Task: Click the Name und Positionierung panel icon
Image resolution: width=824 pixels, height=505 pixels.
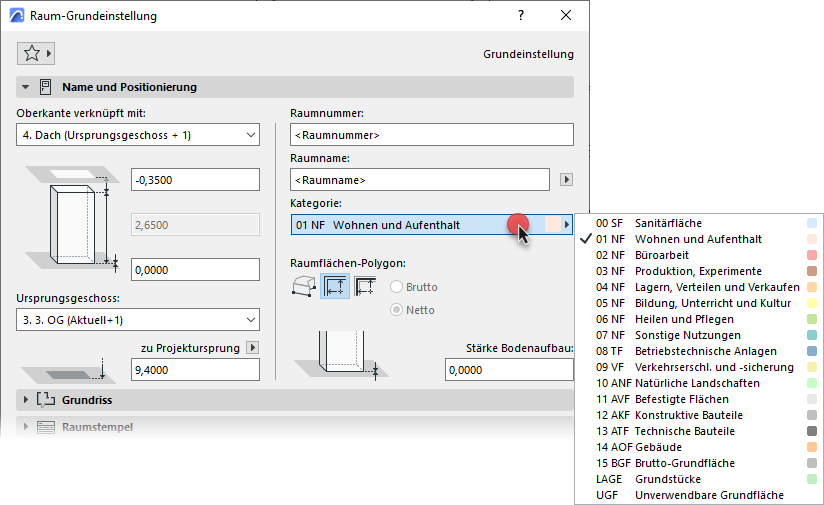Action: pyautogui.click(x=46, y=87)
